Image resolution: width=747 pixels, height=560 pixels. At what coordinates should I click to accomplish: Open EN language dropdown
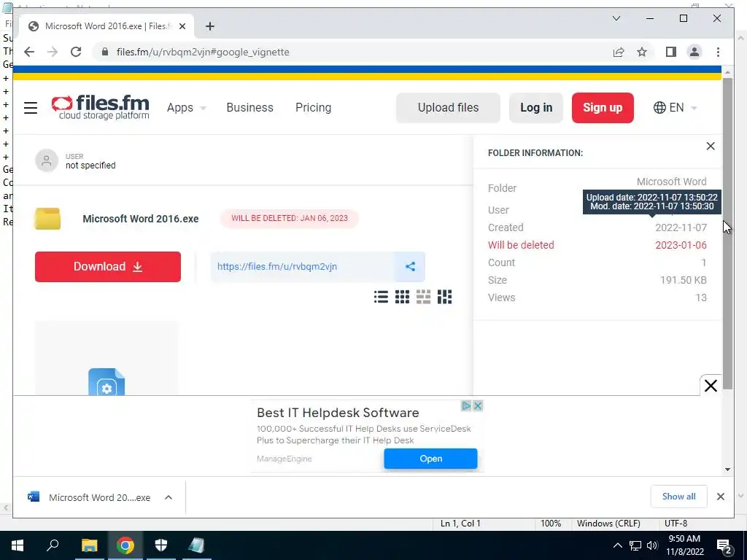676,108
